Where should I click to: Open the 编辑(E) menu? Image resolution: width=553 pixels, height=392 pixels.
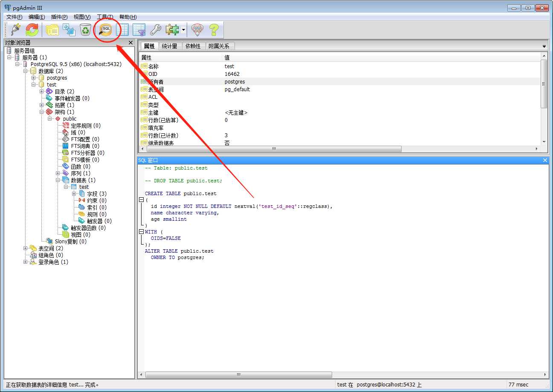click(x=37, y=17)
